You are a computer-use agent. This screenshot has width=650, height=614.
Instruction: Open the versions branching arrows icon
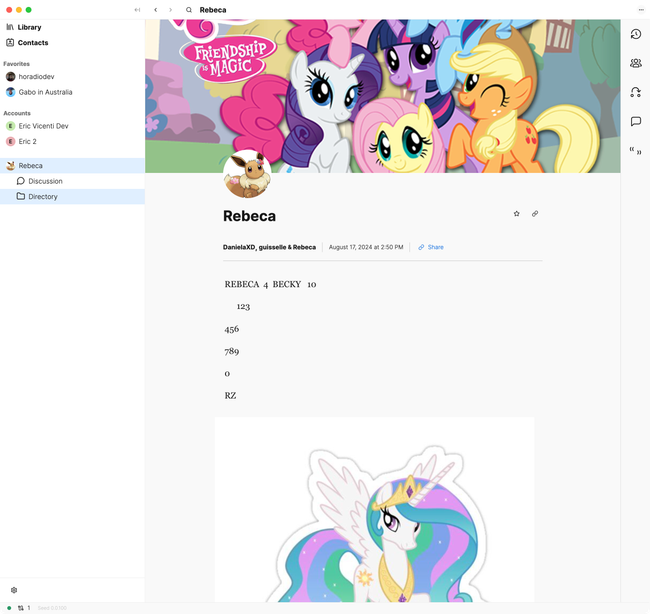(635, 92)
